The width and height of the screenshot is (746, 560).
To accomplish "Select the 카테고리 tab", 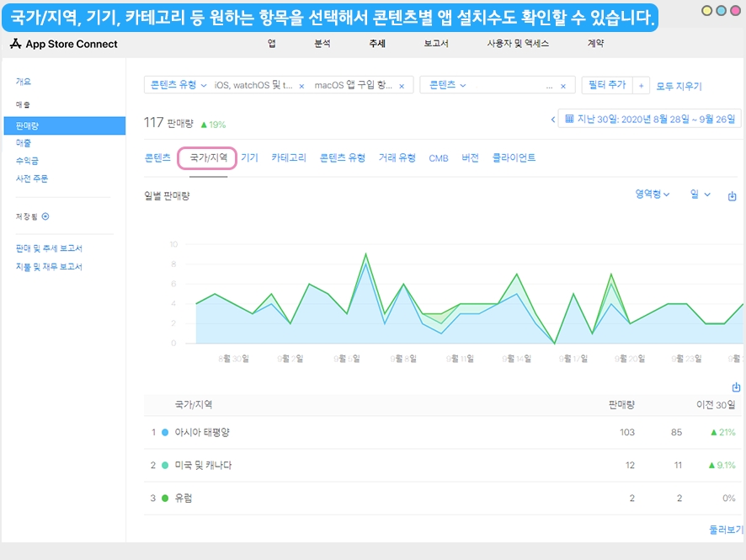I will point(288,157).
